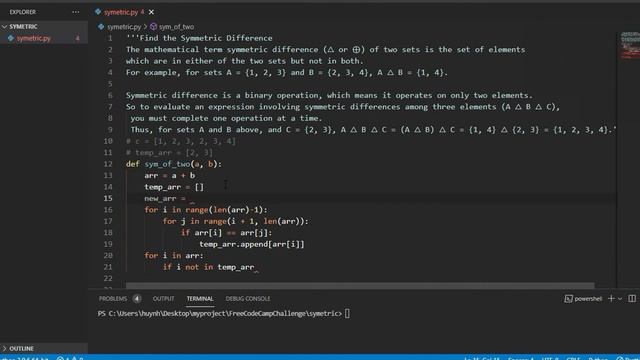Image resolution: width=640 pixels, height=360 pixels.
Task: Open the terminal launch profile dropdown
Action: (x=620, y=299)
